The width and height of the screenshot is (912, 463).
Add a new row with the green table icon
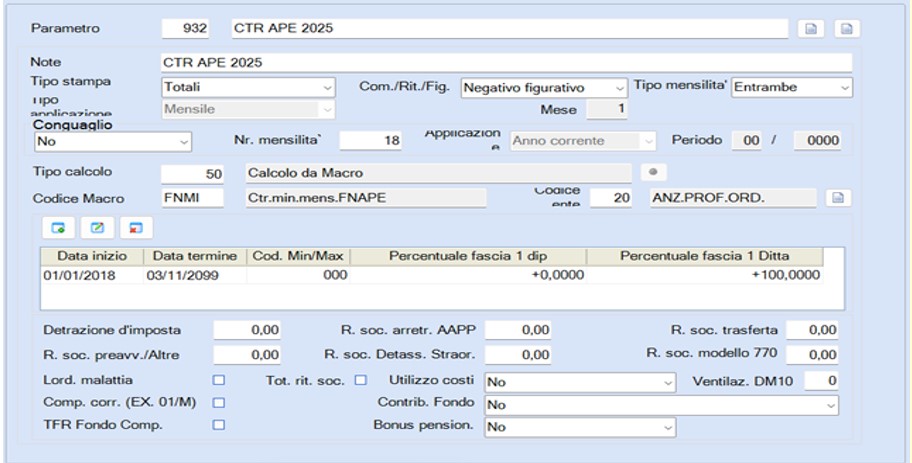point(58,228)
